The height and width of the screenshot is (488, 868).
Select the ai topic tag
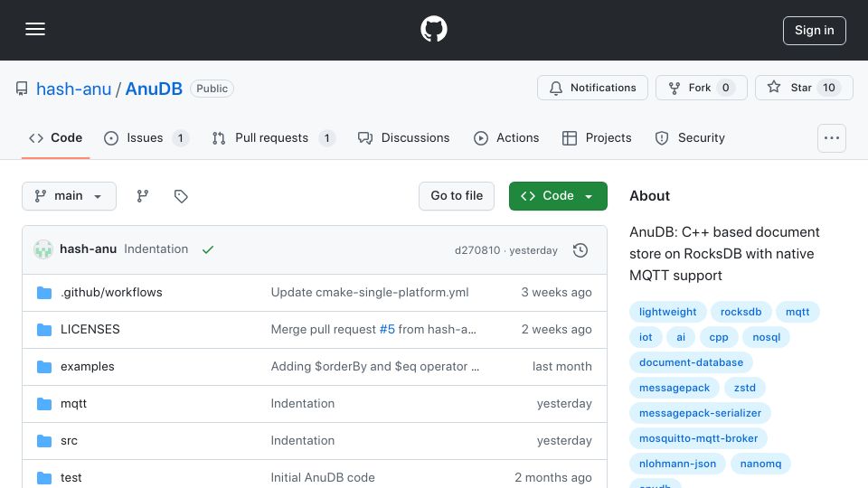pos(681,337)
